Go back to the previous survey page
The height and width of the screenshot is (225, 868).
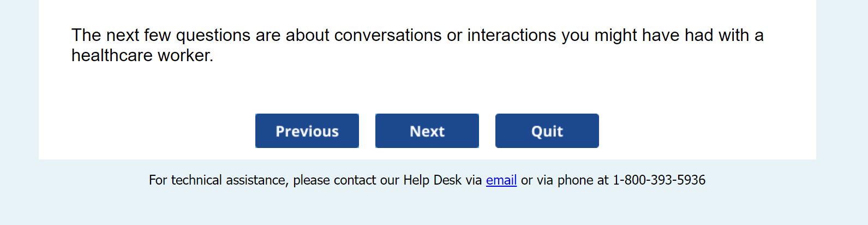click(307, 131)
